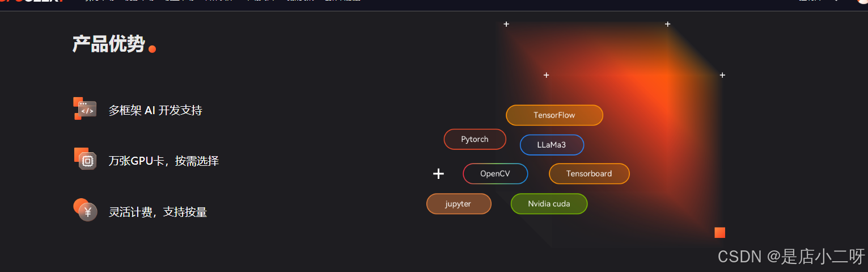The image size is (868, 272).
Task: Click the 产品优势 section heading
Action: click(109, 44)
